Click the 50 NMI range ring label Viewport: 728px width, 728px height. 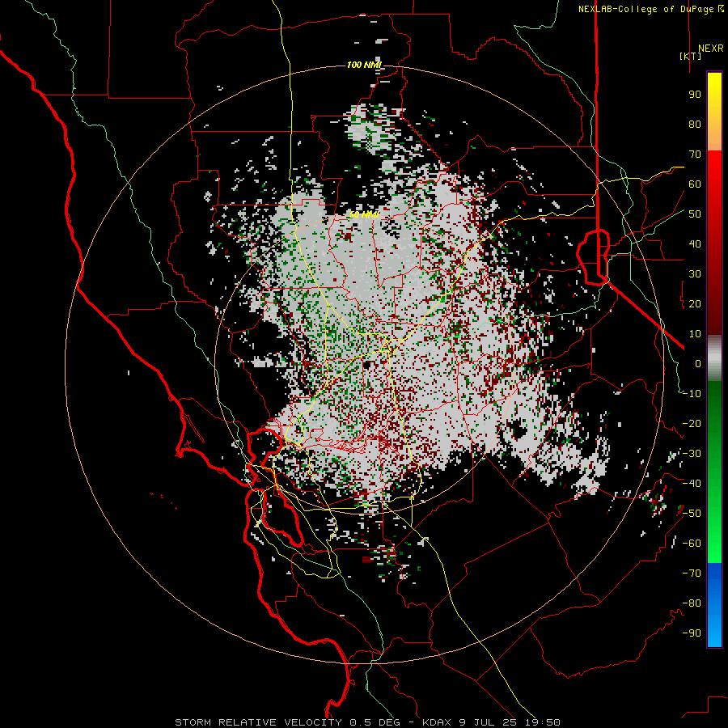click(364, 214)
